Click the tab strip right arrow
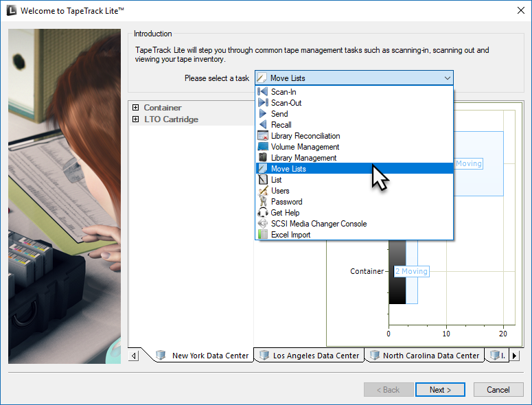532x405 pixels. click(514, 356)
